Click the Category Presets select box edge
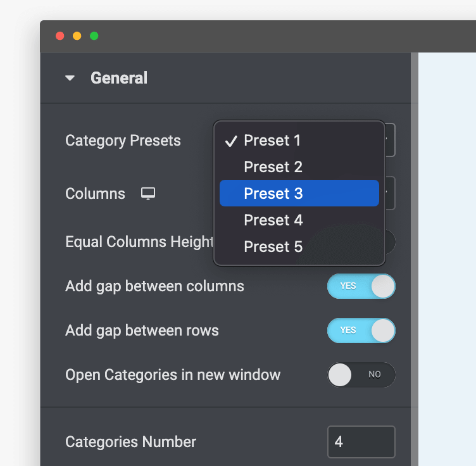 (x=391, y=141)
